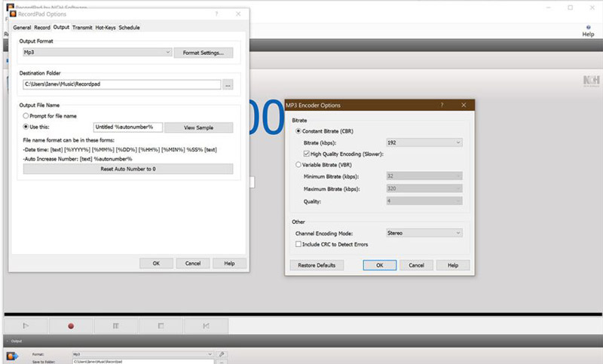Switch to the General tab
603x364 pixels.
(x=22, y=28)
